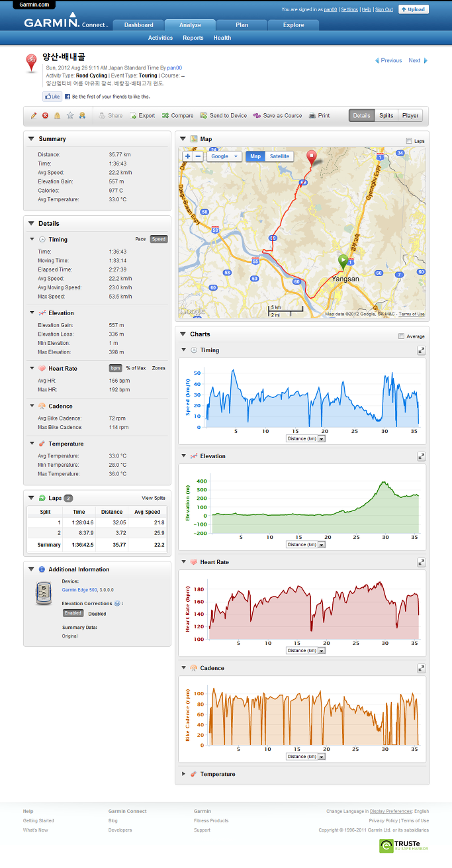Switch map to Satellite view
452x868 pixels.
point(279,157)
